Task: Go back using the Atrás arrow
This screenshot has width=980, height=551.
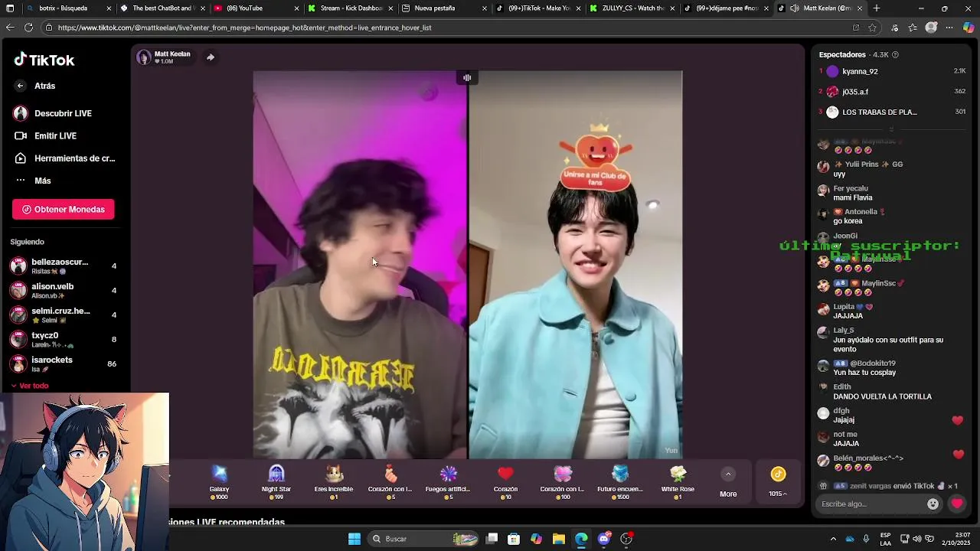Action: coord(21,86)
